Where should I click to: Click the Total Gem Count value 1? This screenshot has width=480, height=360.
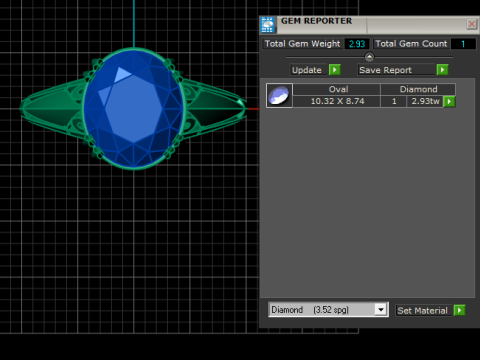[x=463, y=44]
